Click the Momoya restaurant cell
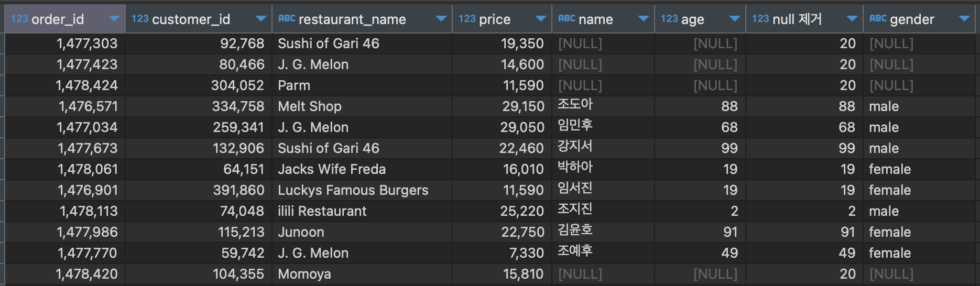Image resolution: width=980 pixels, height=286 pixels. [362, 274]
